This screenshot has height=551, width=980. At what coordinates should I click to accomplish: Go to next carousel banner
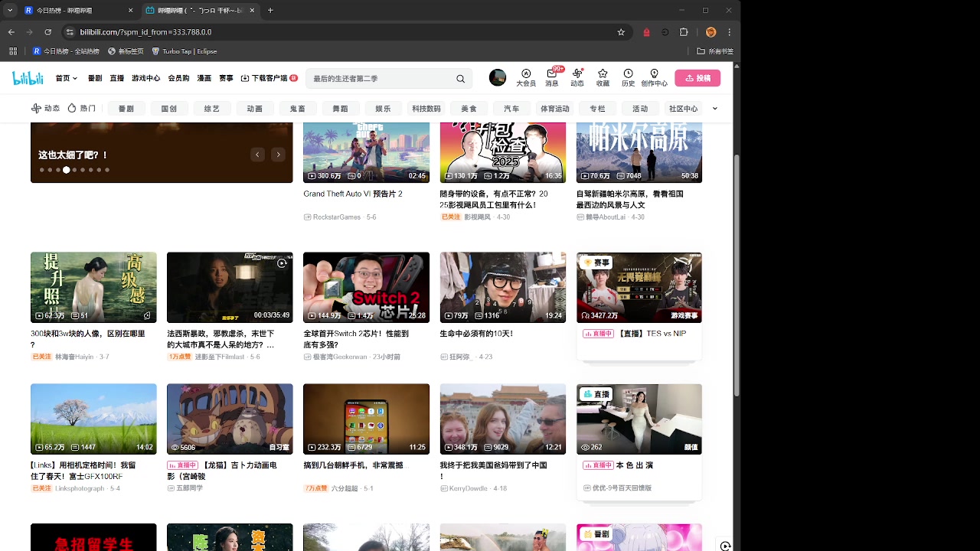point(278,155)
